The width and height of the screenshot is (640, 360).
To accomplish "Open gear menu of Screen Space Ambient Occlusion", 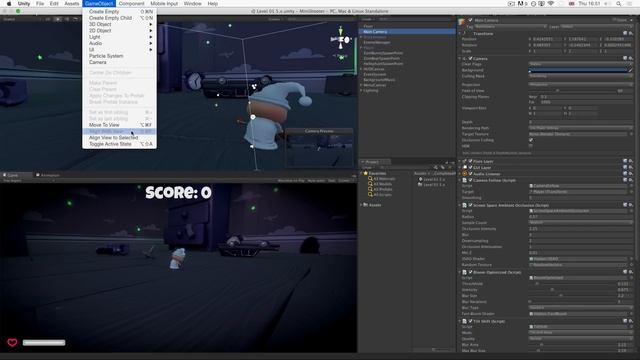I will tap(631, 205).
